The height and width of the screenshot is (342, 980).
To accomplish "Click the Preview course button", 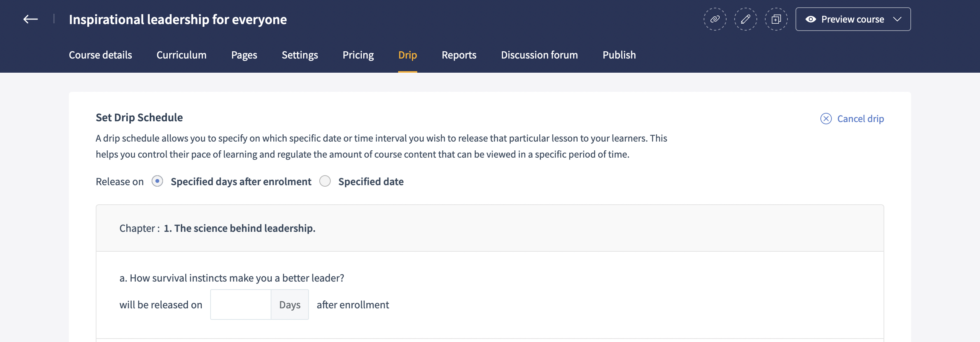I will point(853,19).
